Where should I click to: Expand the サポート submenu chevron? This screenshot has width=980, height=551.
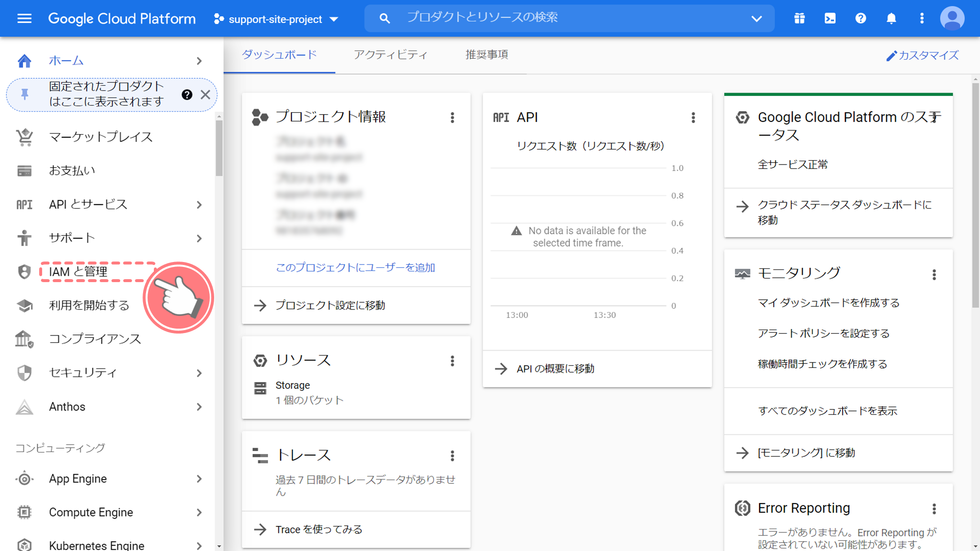(199, 239)
